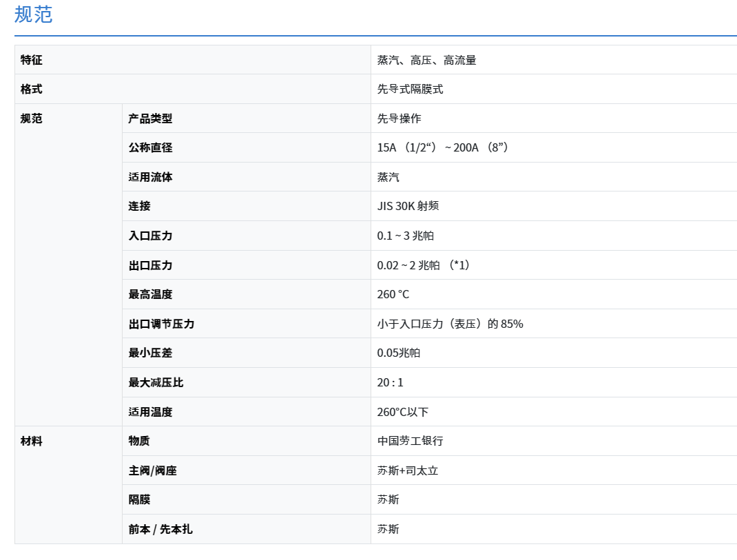
Task: Click the 先导式隔膜式 value cell
Action: tap(410, 89)
